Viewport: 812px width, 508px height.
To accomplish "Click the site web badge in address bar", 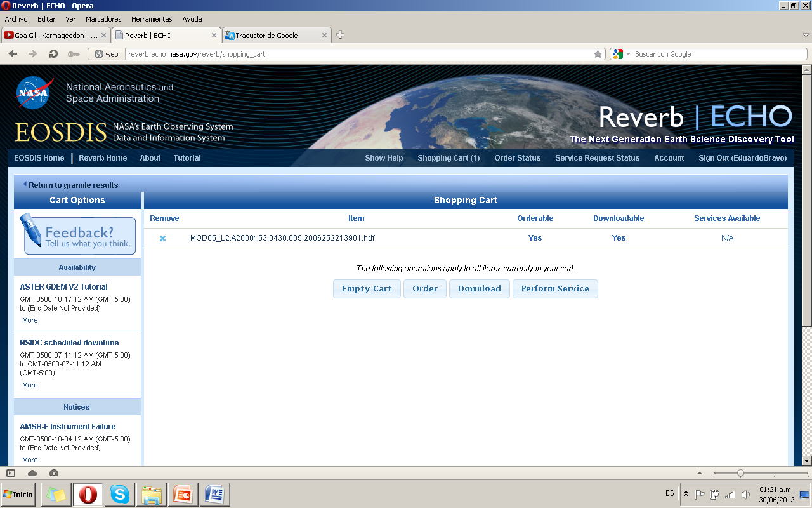I will pos(107,54).
